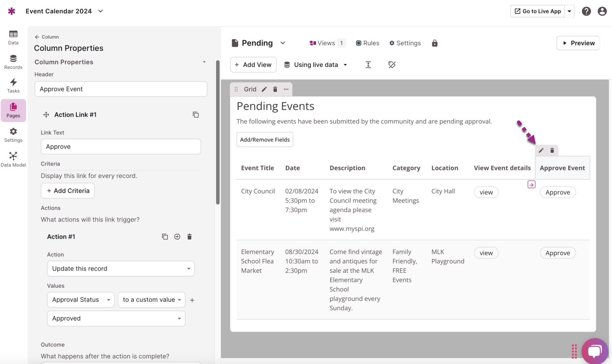Open the Tasks lightning icon
612x364 pixels.
tap(13, 86)
